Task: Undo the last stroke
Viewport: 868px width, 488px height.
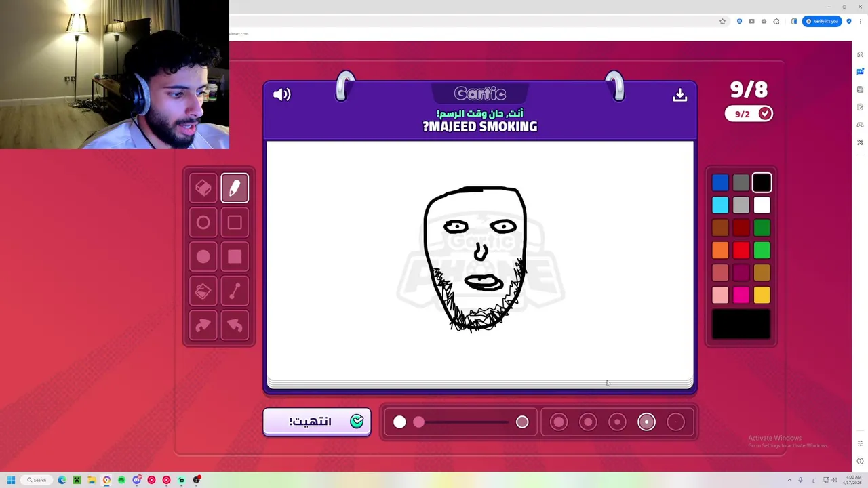Action: [235, 326]
